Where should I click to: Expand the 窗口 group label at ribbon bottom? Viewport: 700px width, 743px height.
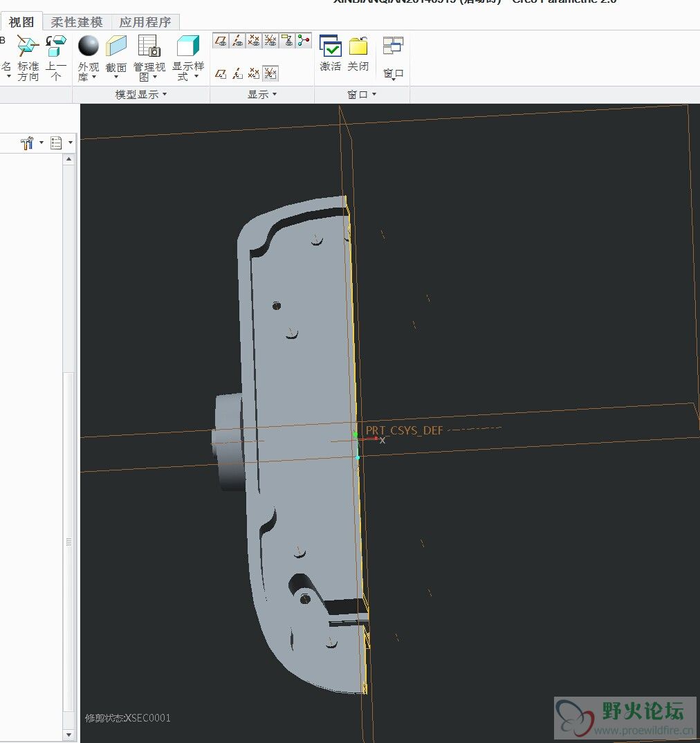[x=362, y=94]
